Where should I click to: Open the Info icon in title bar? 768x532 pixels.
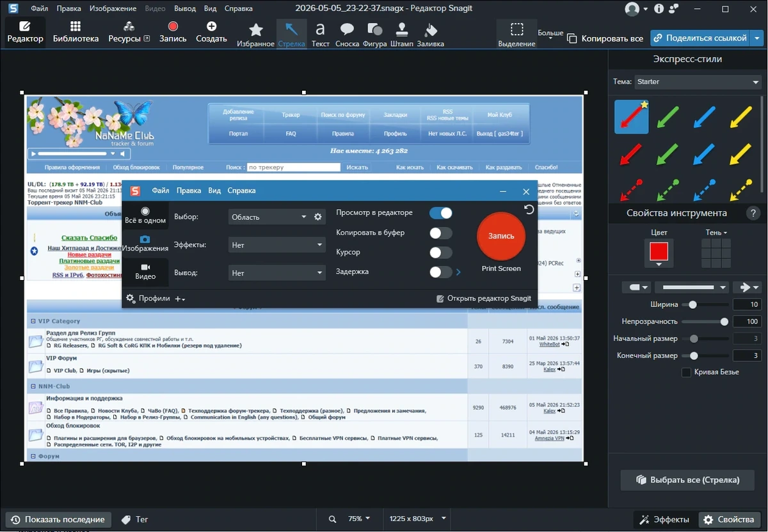(657, 9)
